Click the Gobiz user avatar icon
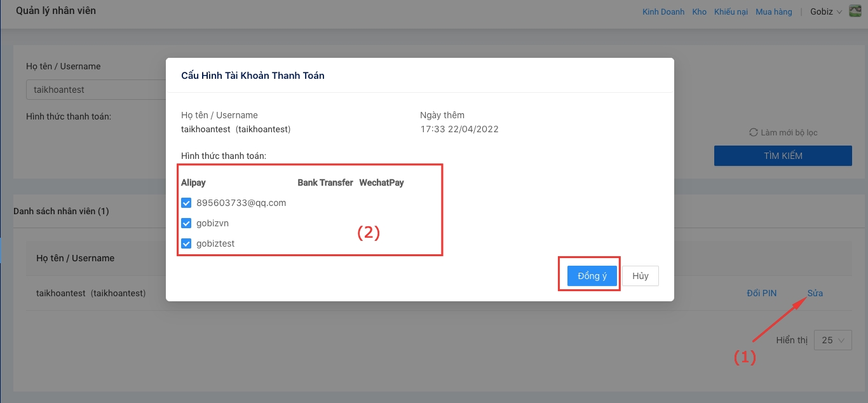The width and height of the screenshot is (868, 403). click(855, 11)
